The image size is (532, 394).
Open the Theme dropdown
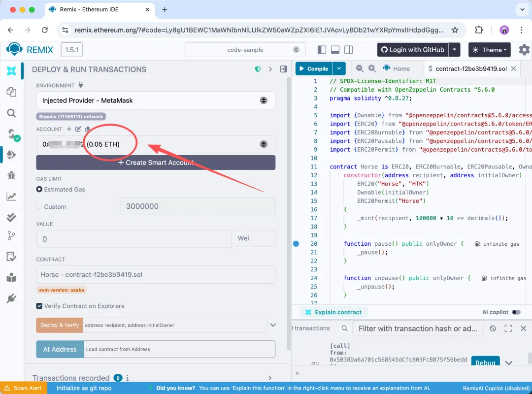click(490, 50)
